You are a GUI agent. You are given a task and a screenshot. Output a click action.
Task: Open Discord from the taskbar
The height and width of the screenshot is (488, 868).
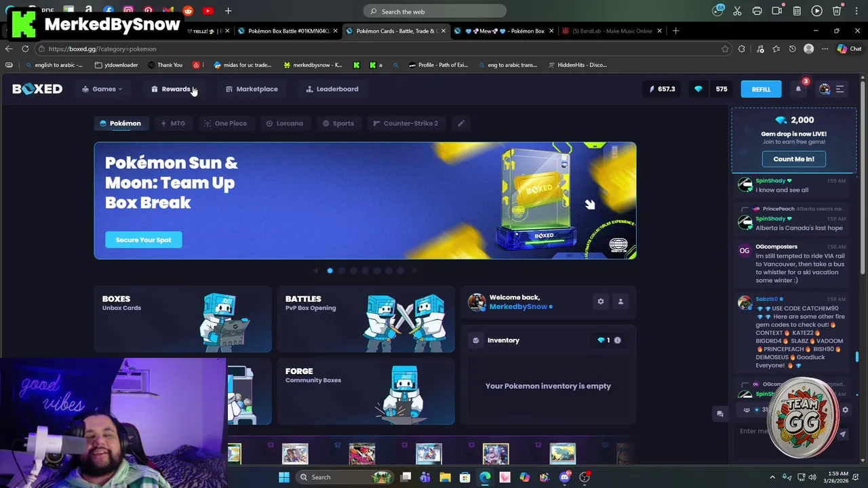tap(565, 477)
